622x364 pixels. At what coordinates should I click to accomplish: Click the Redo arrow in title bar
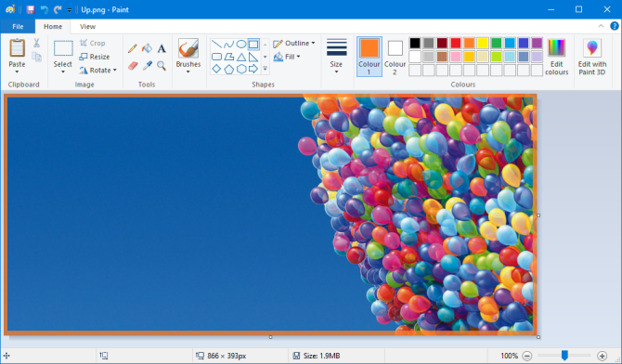point(58,9)
